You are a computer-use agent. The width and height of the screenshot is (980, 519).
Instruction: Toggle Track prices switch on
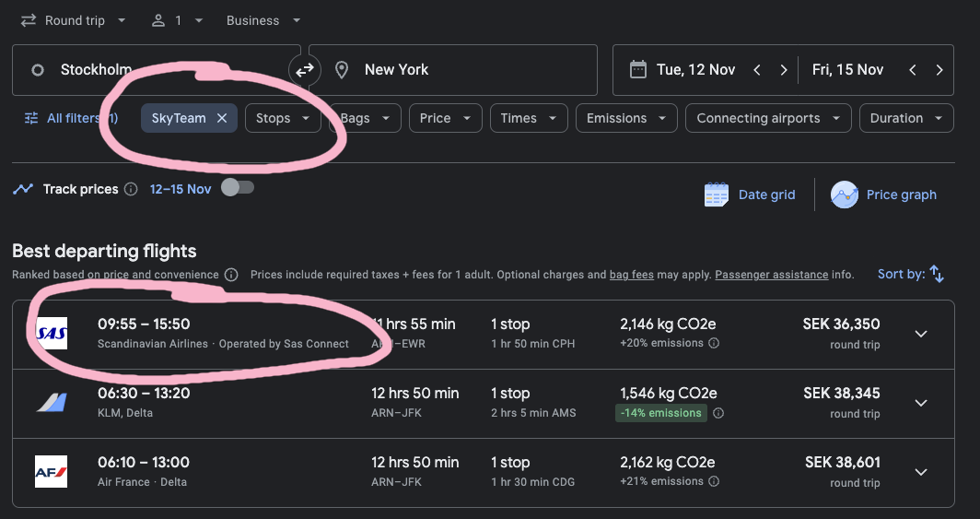tap(237, 188)
